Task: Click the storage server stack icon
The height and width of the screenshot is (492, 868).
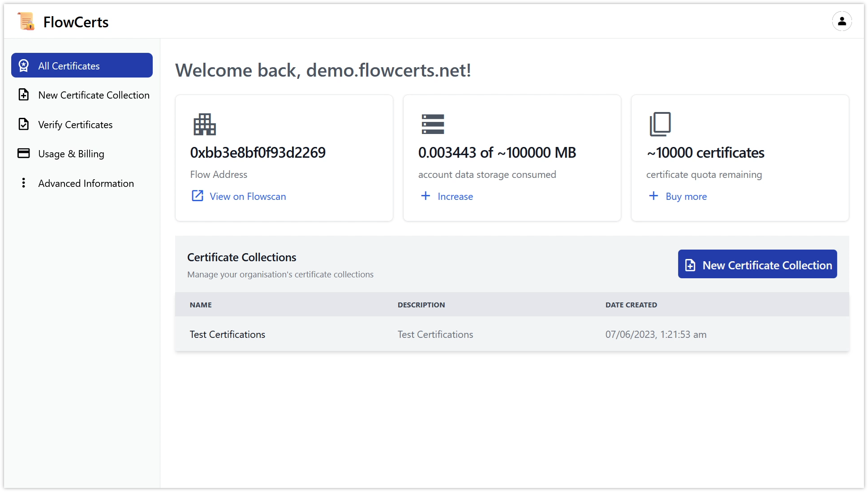Action: point(433,124)
